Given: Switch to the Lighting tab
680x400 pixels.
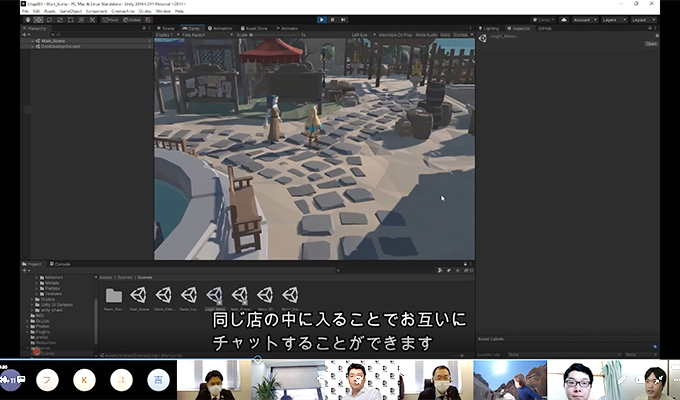Looking at the screenshot, I should pyautogui.click(x=489, y=29).
